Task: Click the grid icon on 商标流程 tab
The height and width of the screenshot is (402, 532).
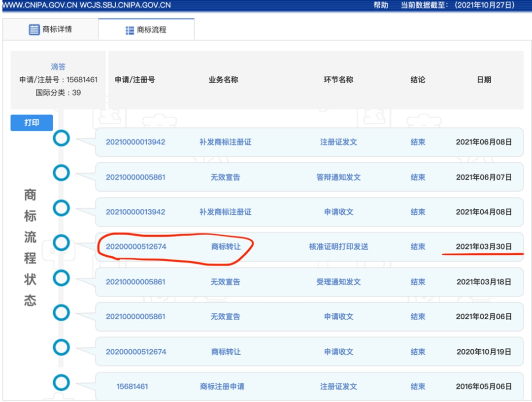Action: pyautogui.click(x=129, y=30)
